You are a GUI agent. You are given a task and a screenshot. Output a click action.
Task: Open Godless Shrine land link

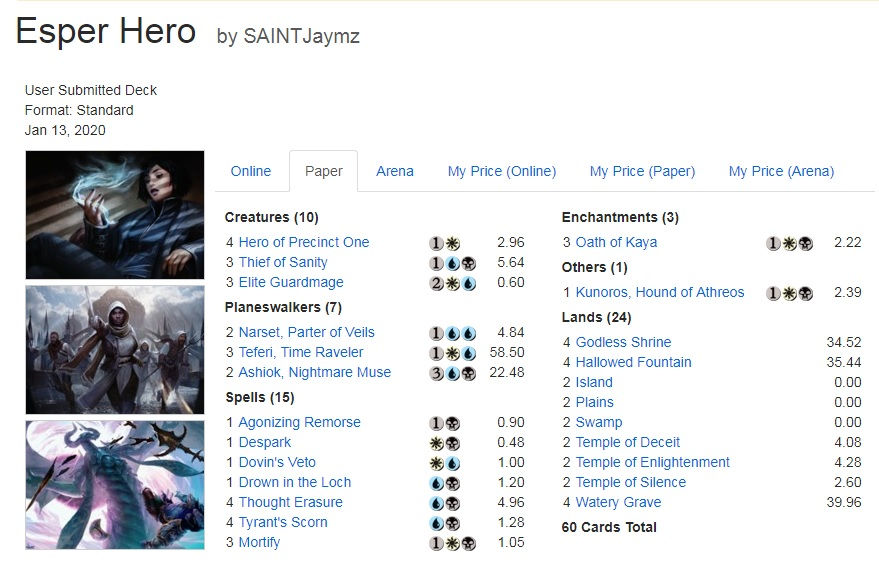(623, 342)
